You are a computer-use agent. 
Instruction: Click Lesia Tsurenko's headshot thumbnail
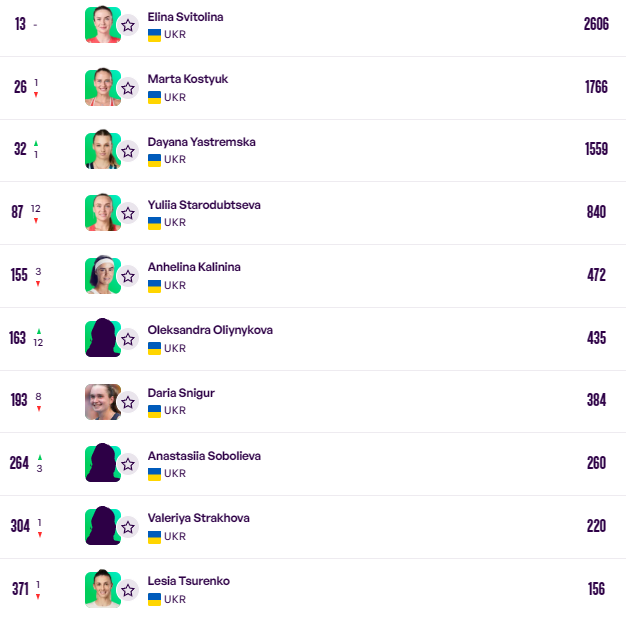101,590
